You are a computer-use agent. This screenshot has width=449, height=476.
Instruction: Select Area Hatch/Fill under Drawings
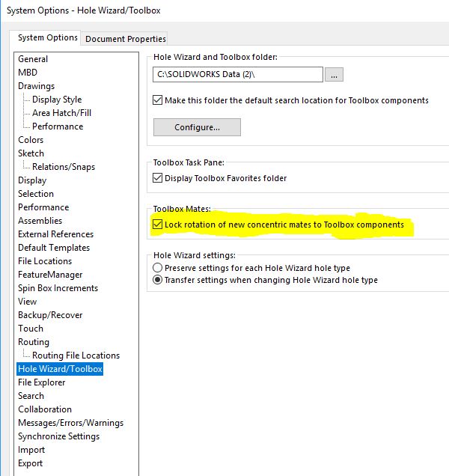point(61,113)
